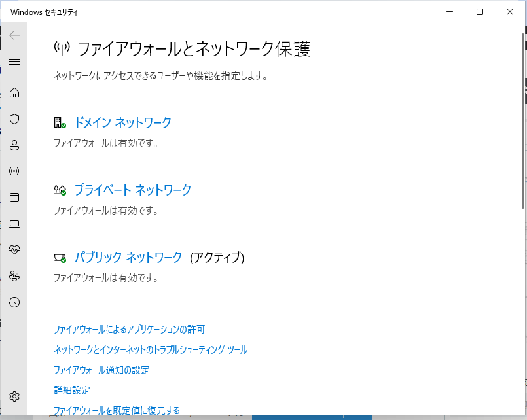Open the hamburger navigation menu
This screenshot has height=420, width=527.
tap(14, 61)
